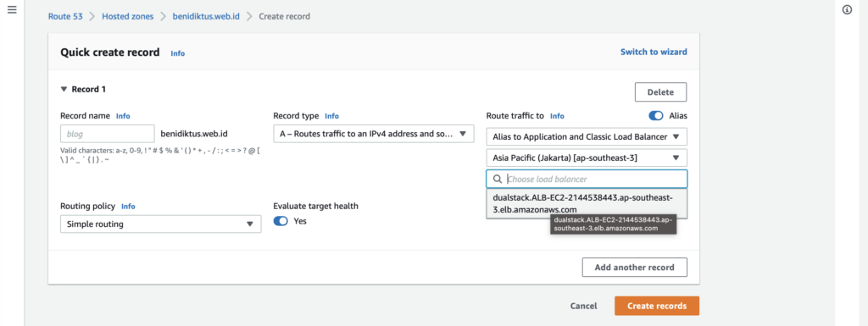868x326 pixels.
Task: Go to Hosted zones breadcrumb
Action: click(127, 17)
